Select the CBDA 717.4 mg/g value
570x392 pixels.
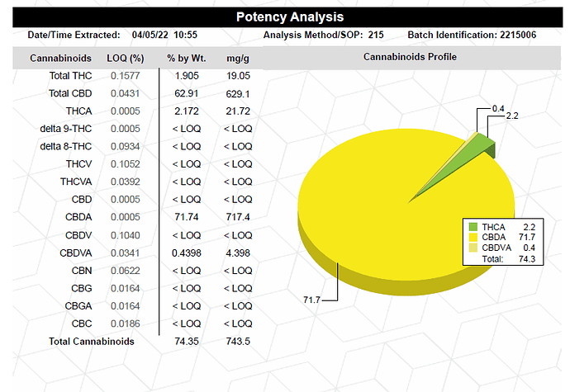(238, 216)
